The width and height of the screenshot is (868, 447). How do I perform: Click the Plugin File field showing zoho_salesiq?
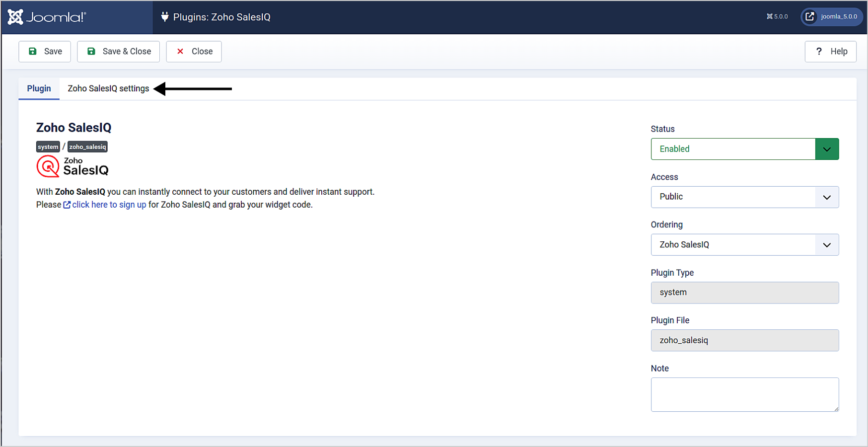744,340
